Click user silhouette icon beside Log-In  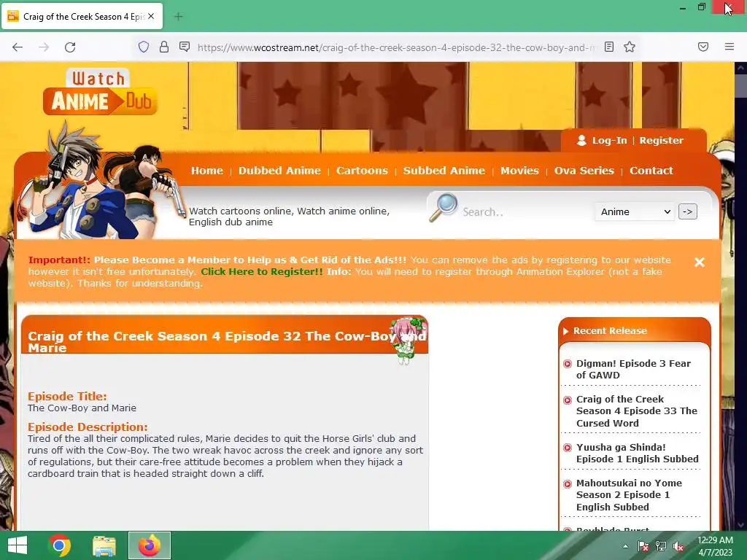click(x=581, y=140)
